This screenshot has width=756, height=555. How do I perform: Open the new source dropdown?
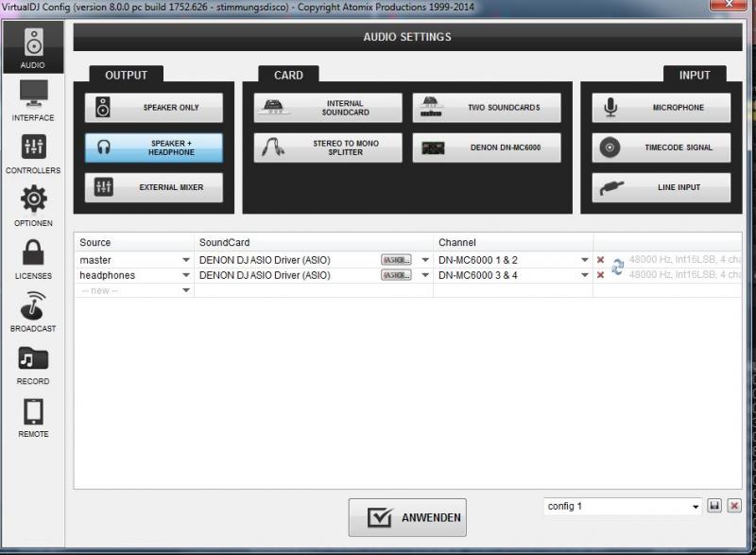click(x=185, y=290)
